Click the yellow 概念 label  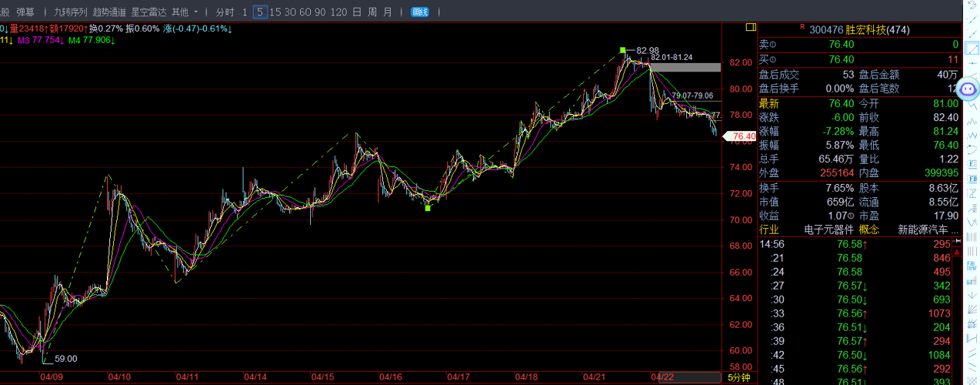(868, 229)
